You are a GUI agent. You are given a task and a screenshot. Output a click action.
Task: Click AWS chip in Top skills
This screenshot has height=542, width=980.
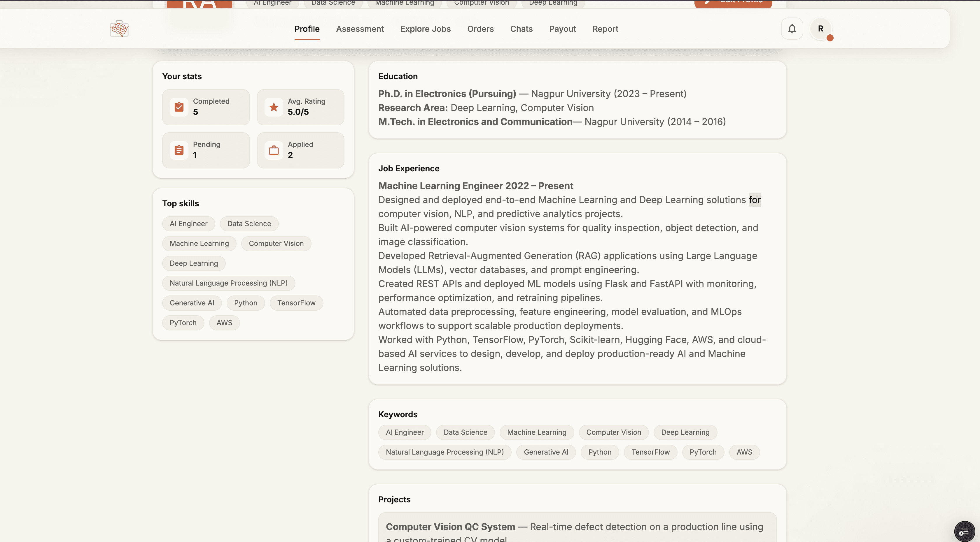(x=225, y=323)
